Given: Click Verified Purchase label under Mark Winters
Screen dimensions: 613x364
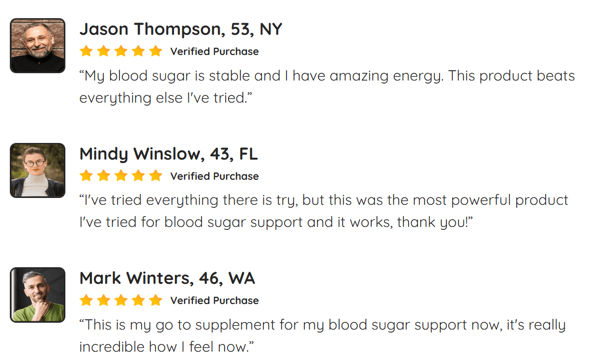Looking at the screenshot, I should tap(214, 301).
